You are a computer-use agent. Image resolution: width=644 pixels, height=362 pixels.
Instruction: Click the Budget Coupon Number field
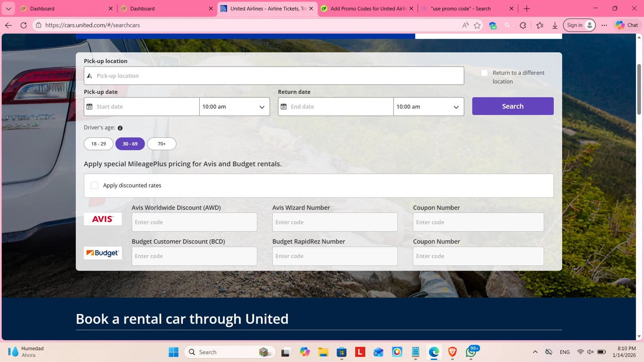coord(478,256)
